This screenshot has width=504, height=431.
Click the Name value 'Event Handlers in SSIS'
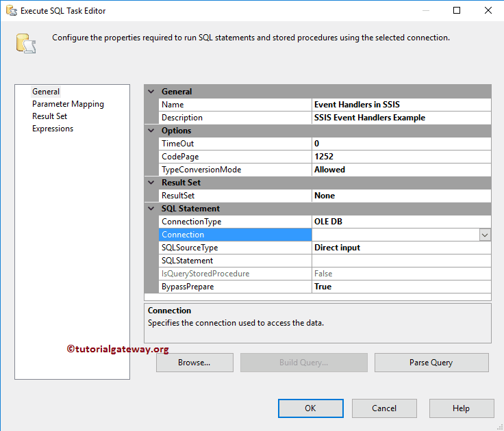click(401, 105)
